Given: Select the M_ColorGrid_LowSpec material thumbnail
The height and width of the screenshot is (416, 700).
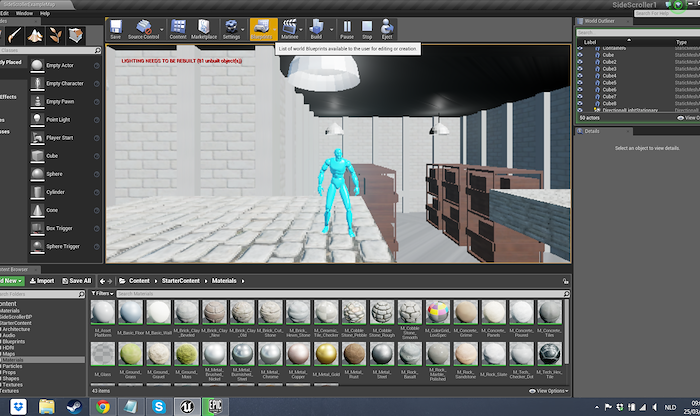Looking at the screenshot, I should pyautogui.click(x=438, y=312).
